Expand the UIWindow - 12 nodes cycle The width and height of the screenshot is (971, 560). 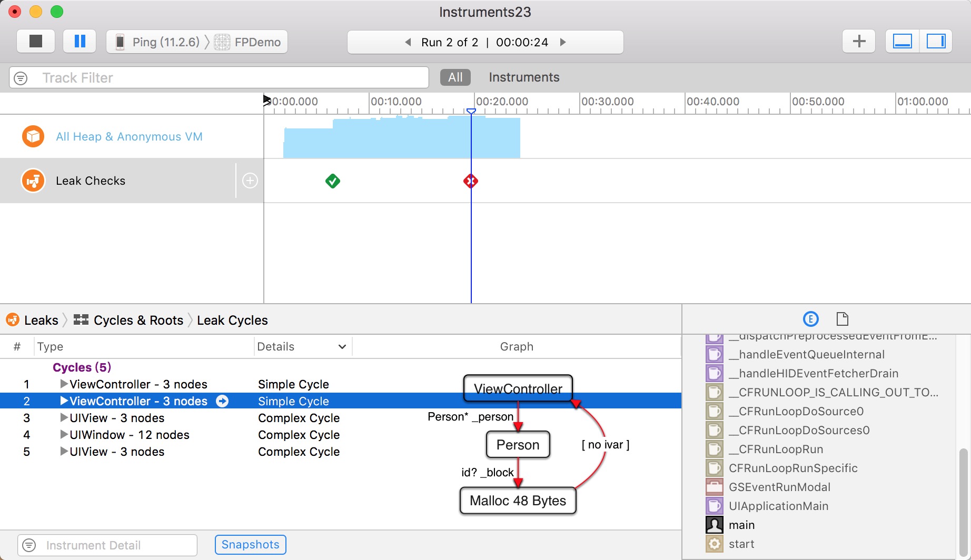point(64,435)
